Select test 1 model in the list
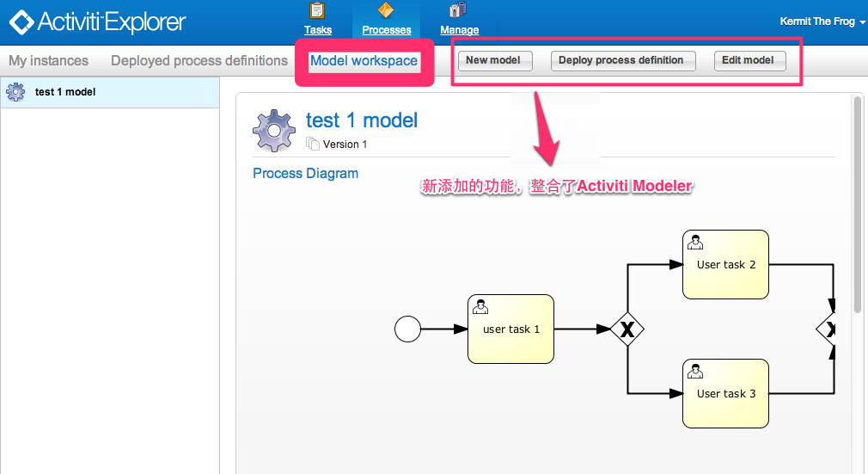 pyautogui.click(x=110, y=92)
